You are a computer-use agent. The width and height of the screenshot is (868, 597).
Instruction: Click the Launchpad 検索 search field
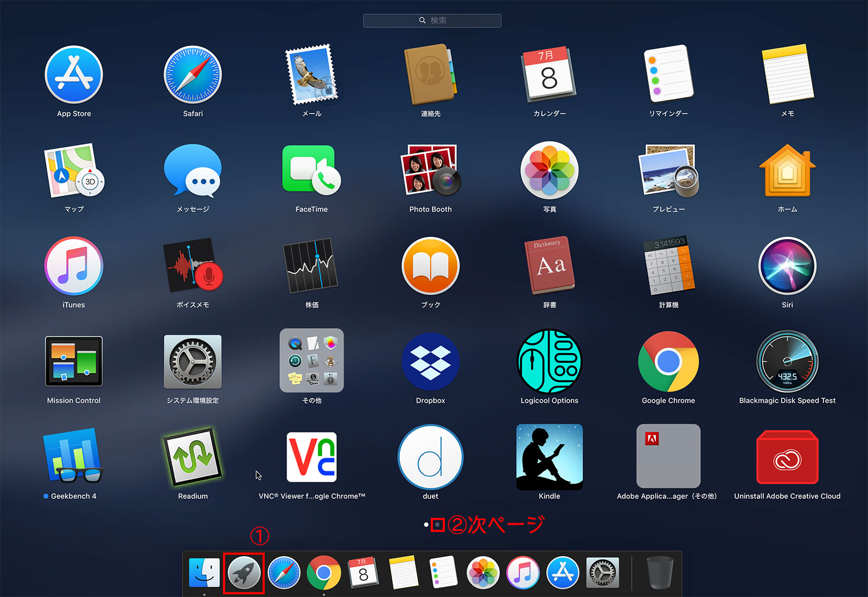tap(432, 21)
